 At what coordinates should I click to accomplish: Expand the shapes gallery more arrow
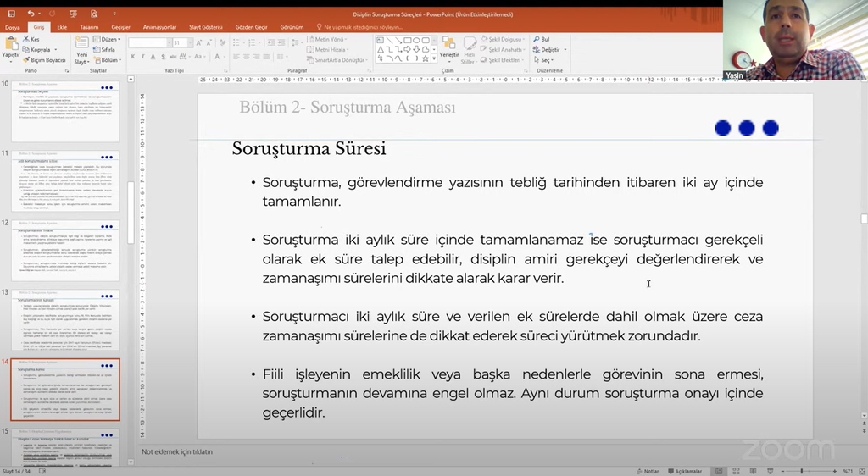click(x=434, y=58)
